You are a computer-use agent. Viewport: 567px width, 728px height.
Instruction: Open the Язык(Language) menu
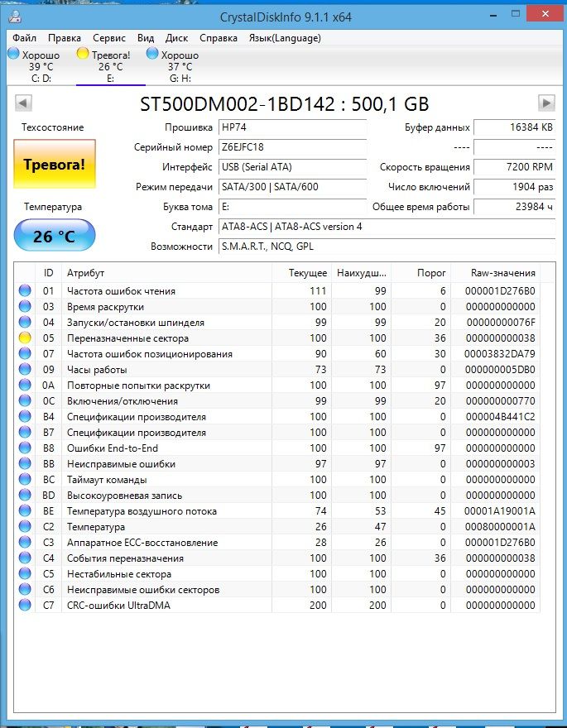[x=285, y=38]
